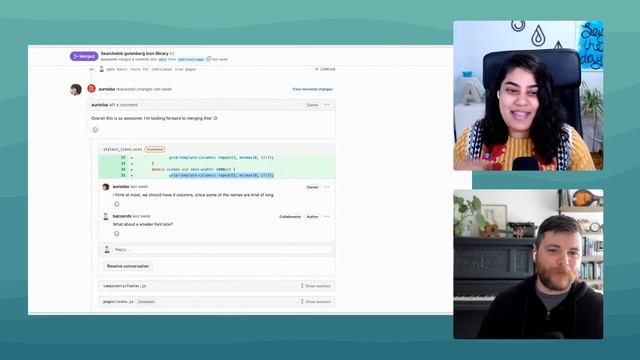640x360 pixels.
Task: Expand Show resolved for components/Footer.js
Action: pyautogui.click(x=315, y=286)
